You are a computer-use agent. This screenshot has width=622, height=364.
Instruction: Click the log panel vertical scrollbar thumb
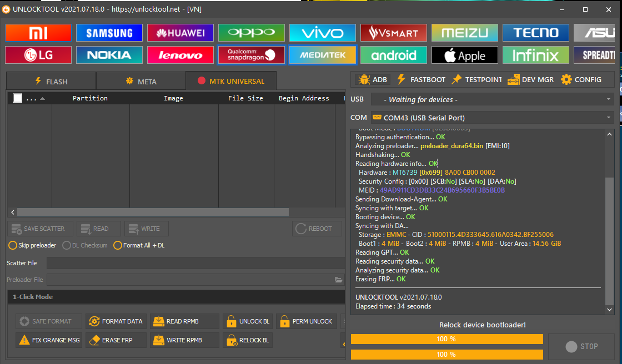609,240
